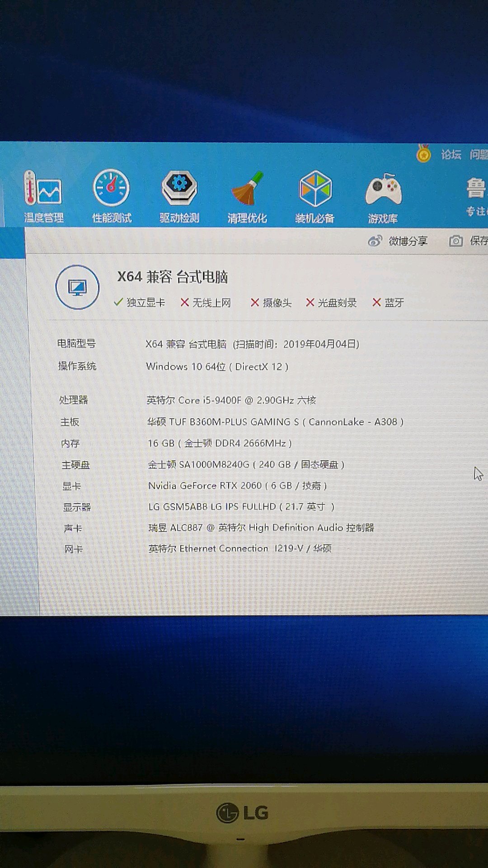
Task: Click the 鲁 logo icon
Action: 476,188
